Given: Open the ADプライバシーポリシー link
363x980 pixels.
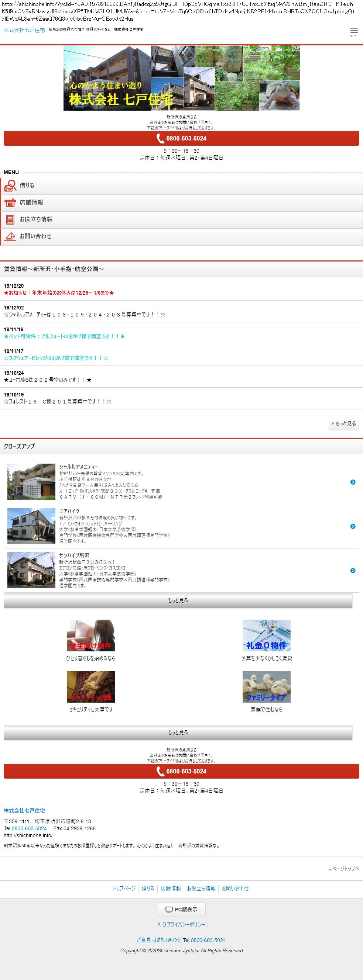Looking at the screenshot, I should click(x=181, y=924).
